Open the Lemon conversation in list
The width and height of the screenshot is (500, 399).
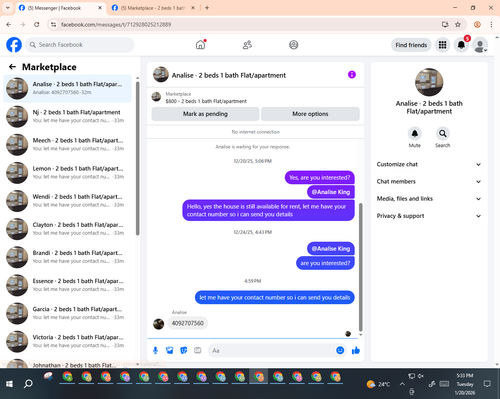click(67, 173)
